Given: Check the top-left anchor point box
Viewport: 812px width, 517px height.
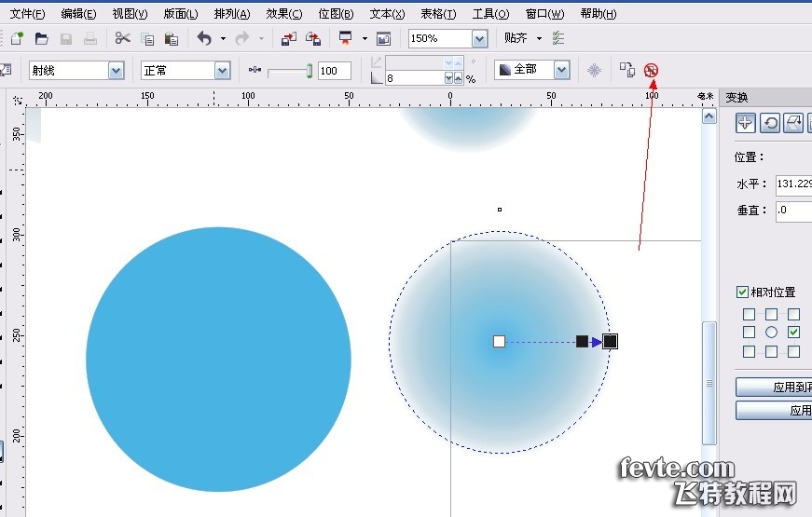Looking at the screenshot, I should pos(749,315).
